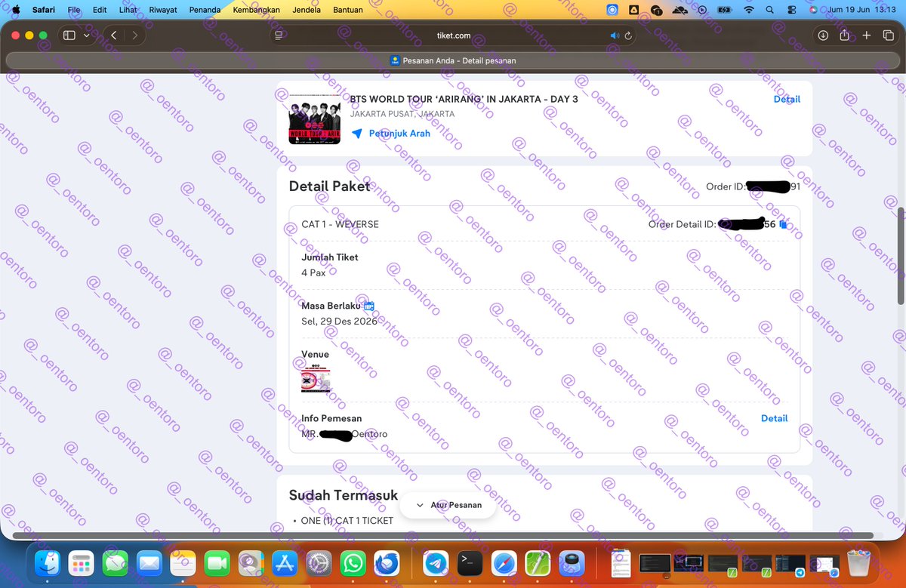This screenshot has width=906, height=588.
Task: Select the 'CAT 1 - WEVERSE' package text
Action: point(340,224)
